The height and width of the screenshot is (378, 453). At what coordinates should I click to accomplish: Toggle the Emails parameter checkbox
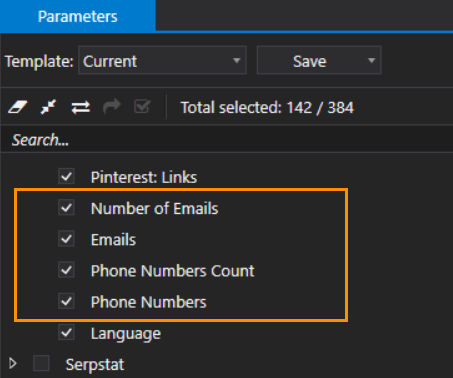pos(66,239)
